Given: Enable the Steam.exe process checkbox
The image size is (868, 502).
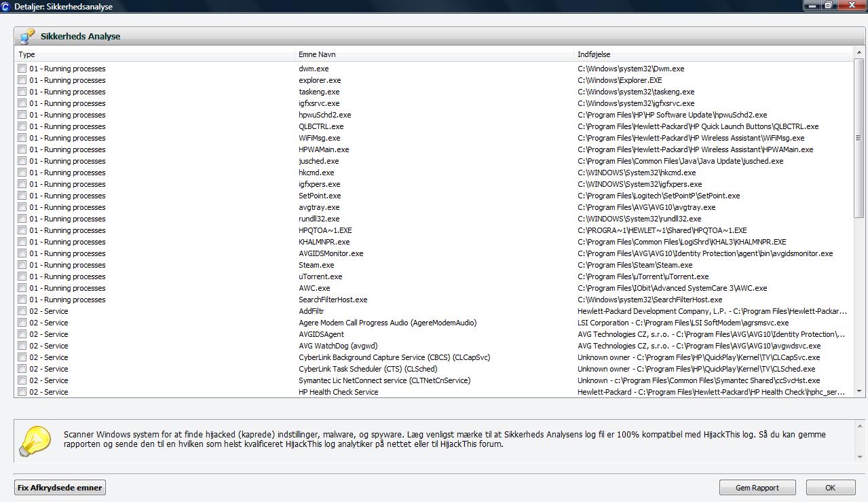Looking at the screenshot, I should [22, 265].
